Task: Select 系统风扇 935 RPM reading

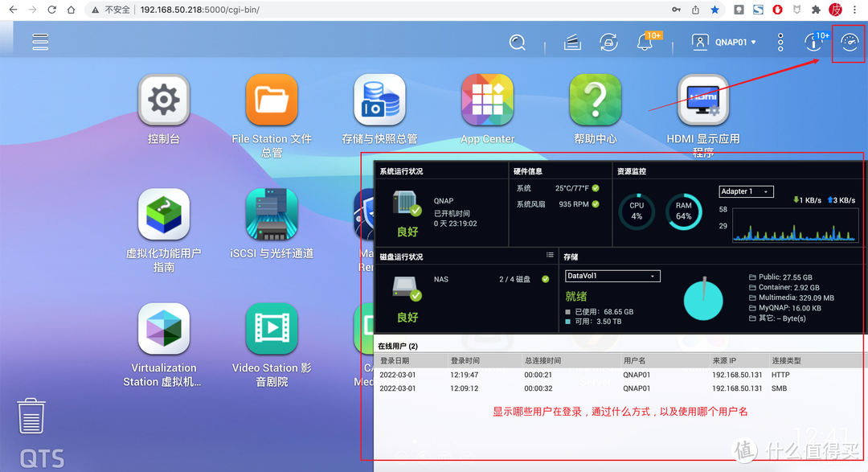Action: click(558, 204)
